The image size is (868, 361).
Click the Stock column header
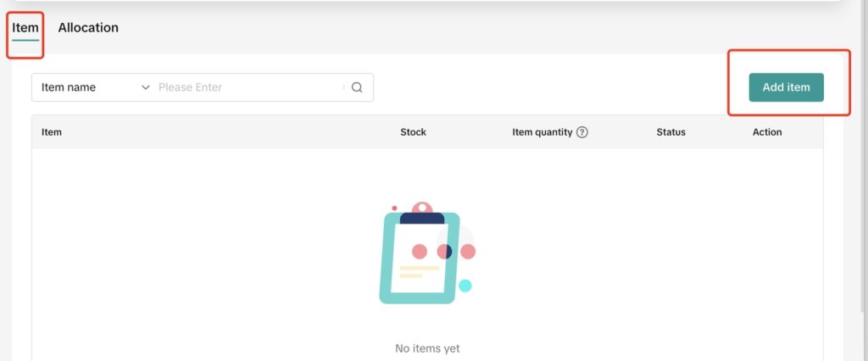413,132
